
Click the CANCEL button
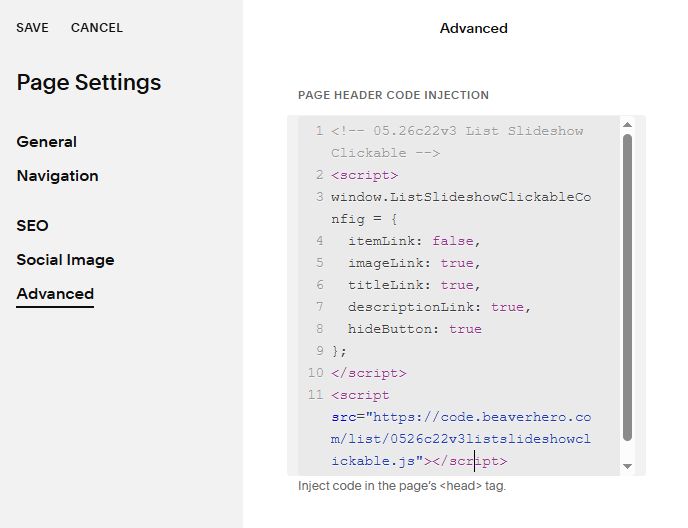(x=97, y=28)
